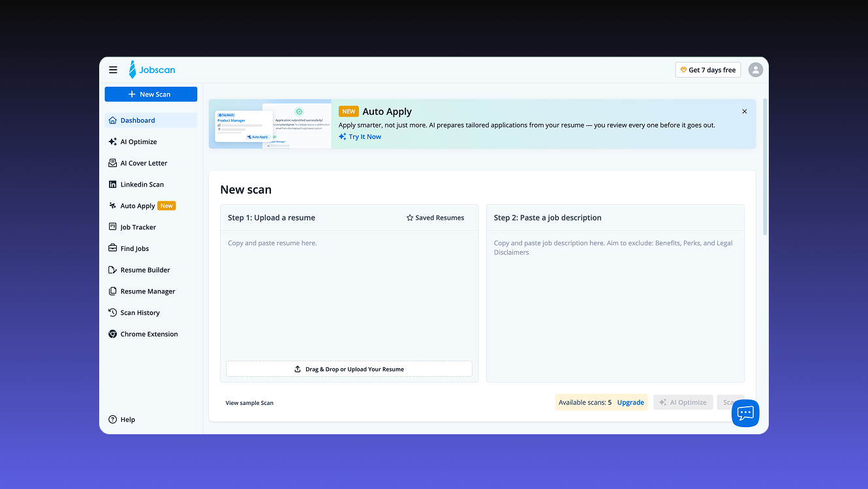This screenshot has width=868, height=489.
Task: Click into the resume text area
Action: coord(349,297)
